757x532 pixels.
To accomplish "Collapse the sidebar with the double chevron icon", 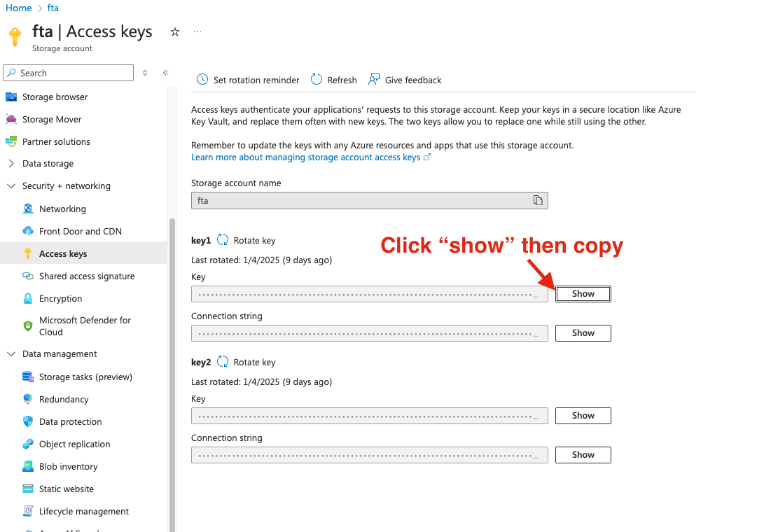I will (165, 73).
